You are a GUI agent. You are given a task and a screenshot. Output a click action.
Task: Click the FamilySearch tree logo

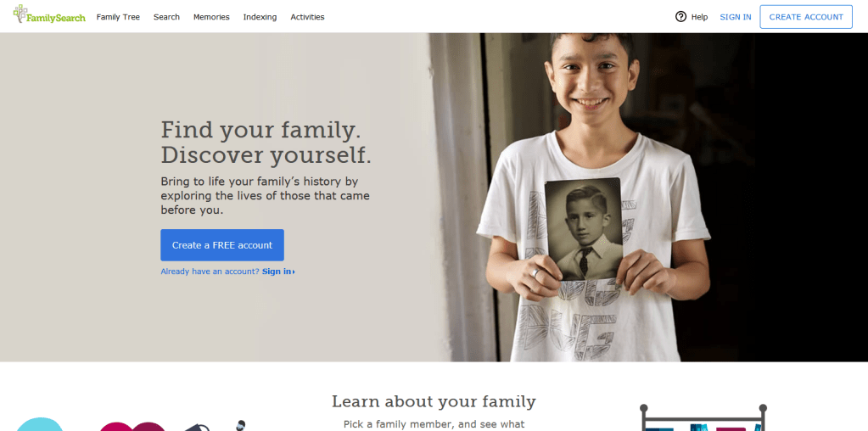(x=49, y=14)
